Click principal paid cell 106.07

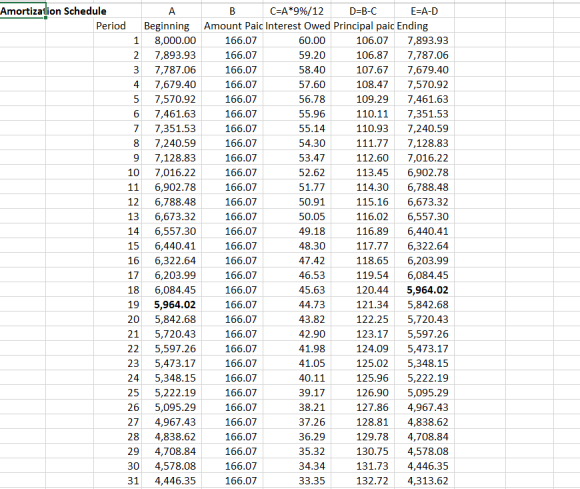pos(363,40)
